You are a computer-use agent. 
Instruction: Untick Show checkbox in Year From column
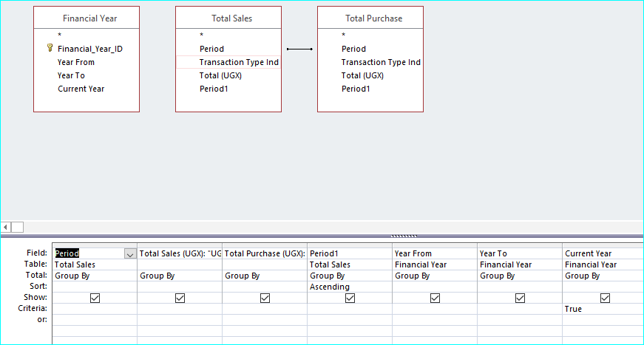(x=435, y=298)
